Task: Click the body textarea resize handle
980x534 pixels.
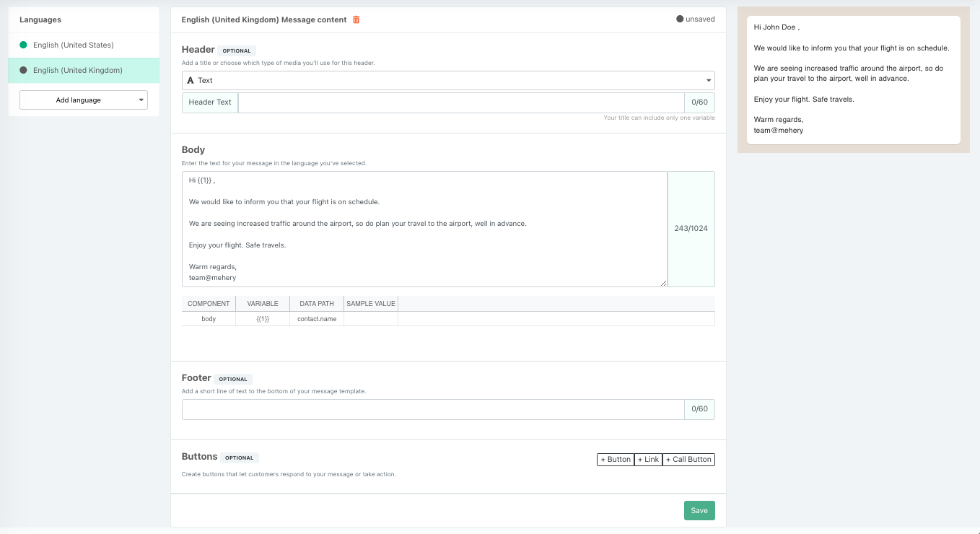Action: pos(664,283)
